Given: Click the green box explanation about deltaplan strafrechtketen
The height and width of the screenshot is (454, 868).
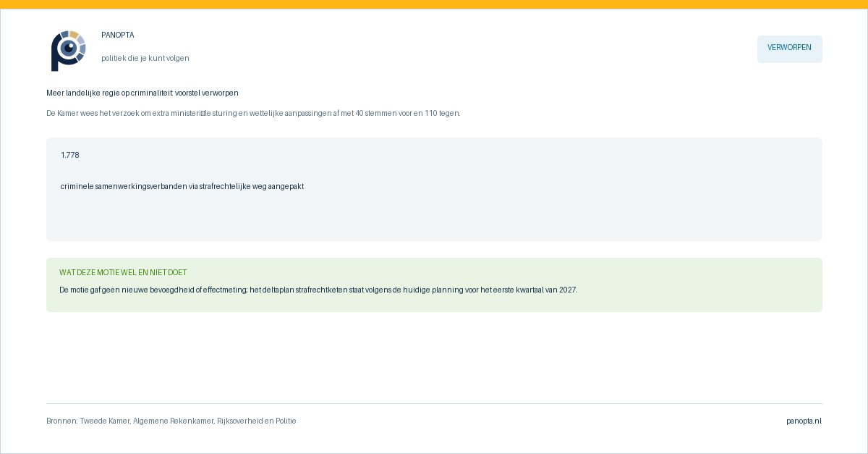Looking at the screenshot, I should pyautogui.click(x=318, y=290).
